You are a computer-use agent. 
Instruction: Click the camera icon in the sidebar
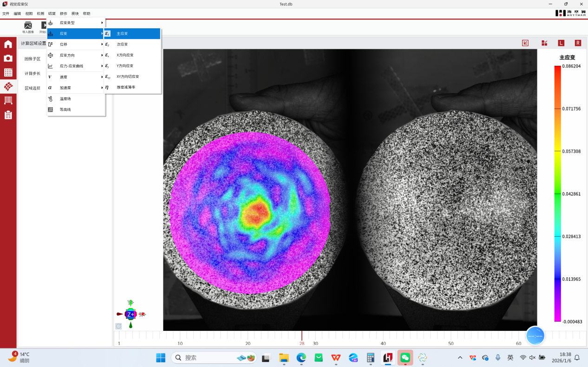[x=8, y=58]
